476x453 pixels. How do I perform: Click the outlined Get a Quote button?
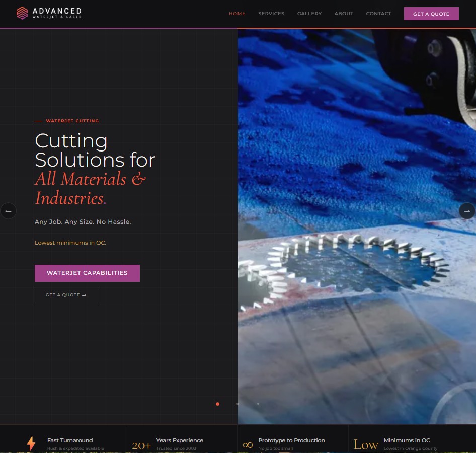pos(66,295)
